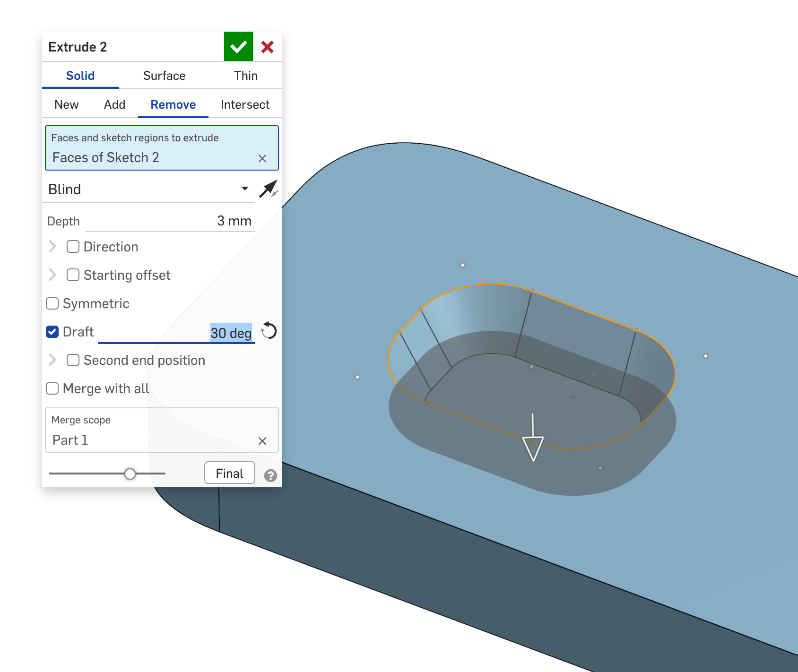Viewport: 798px width, 672px height.
Task: Select the Remove operation tab
Action: tap(173, 104)
